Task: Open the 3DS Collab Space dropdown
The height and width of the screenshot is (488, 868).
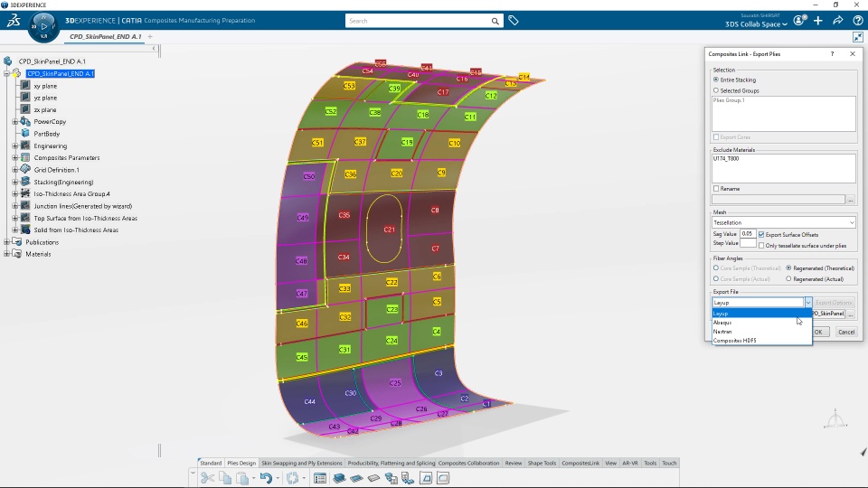Action: pyautogui.click(x=756, y=24)
